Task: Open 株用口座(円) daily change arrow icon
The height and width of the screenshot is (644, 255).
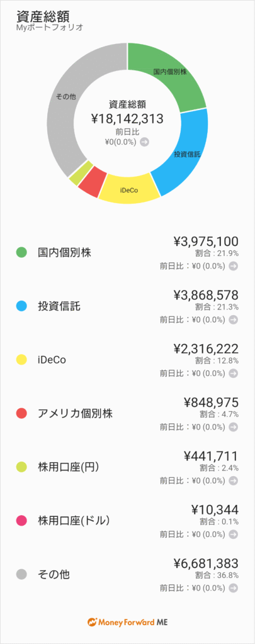Action: point(233,480)
